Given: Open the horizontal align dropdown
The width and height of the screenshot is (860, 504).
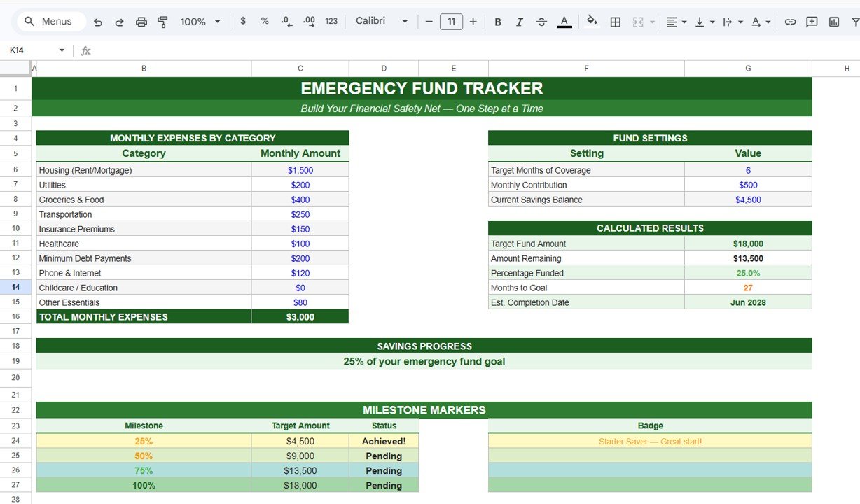Looking at the screenshot, I should pyautogui.click(x=676, y=22).
